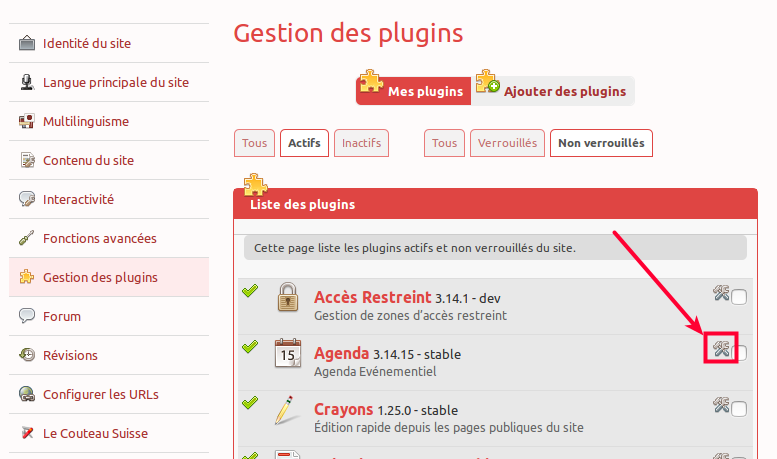This screenshot has width=777, height=459.
Task: Open the Accès Restreint configuration tools icon
Action: (721, 292)
